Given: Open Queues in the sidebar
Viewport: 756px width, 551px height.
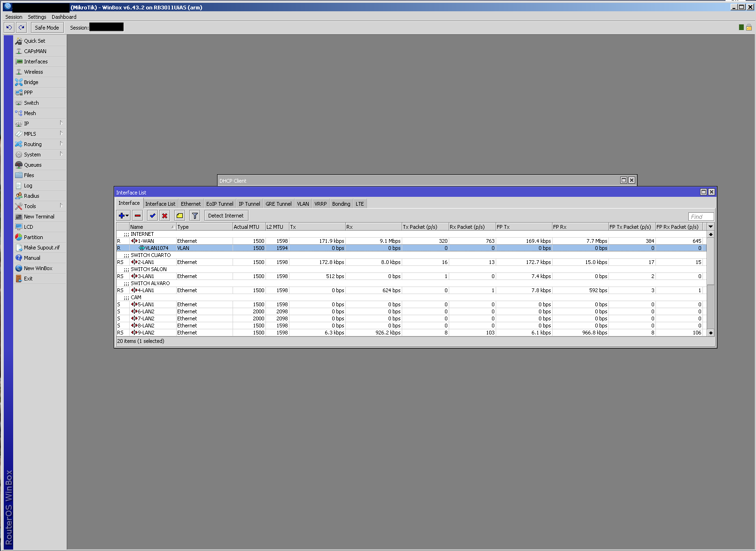Looking at the screenshot, I should pyautogui.click(x=40, y=165).
